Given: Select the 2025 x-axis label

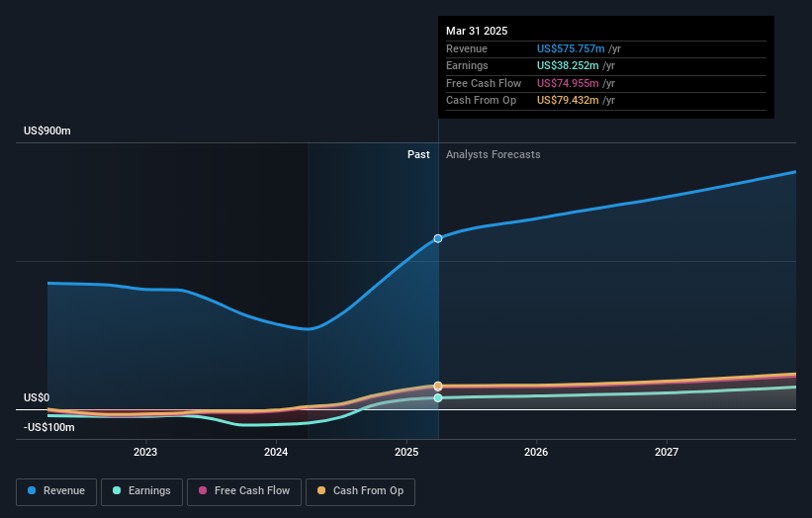Looking at the screenshot, I should 406,453.
